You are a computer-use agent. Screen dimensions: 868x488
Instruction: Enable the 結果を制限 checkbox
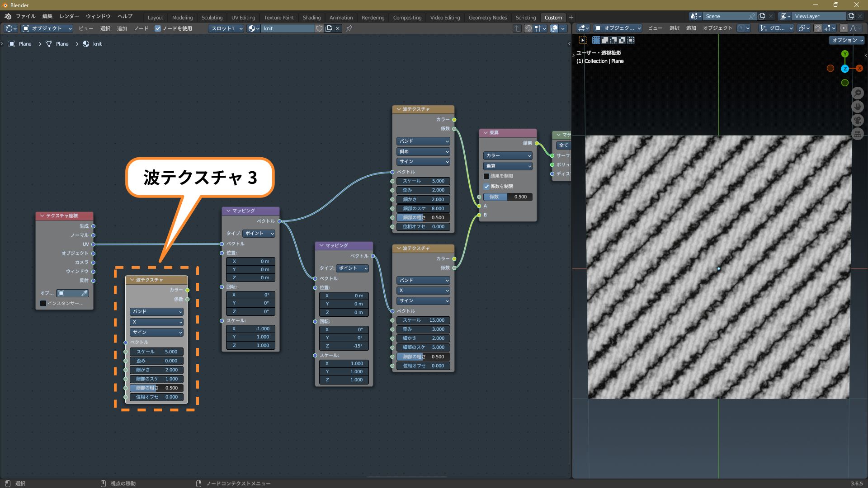[x=486, y=176]
